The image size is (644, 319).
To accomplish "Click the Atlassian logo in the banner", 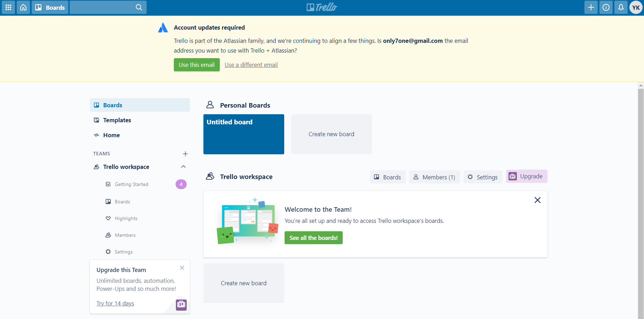I will 163,28.
